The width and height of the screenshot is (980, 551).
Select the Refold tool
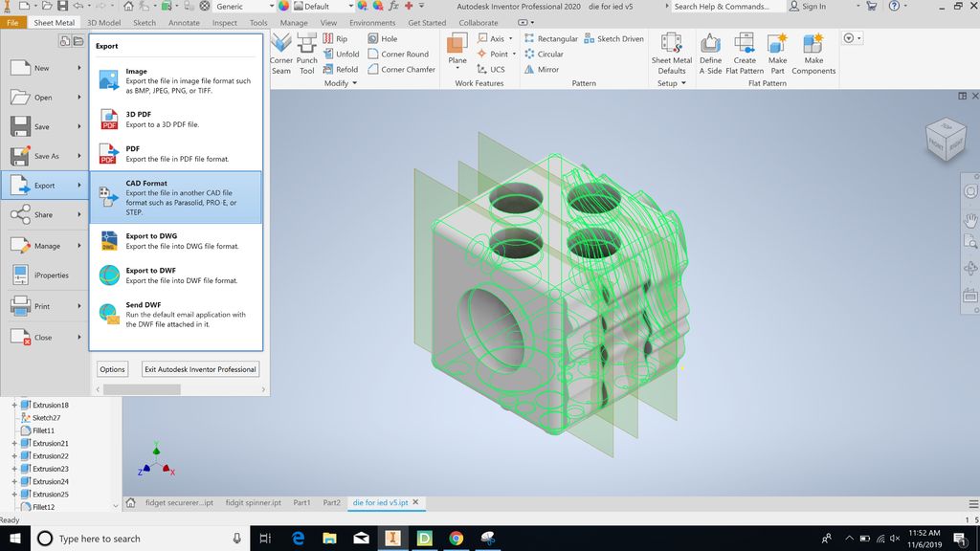(341, 69)
